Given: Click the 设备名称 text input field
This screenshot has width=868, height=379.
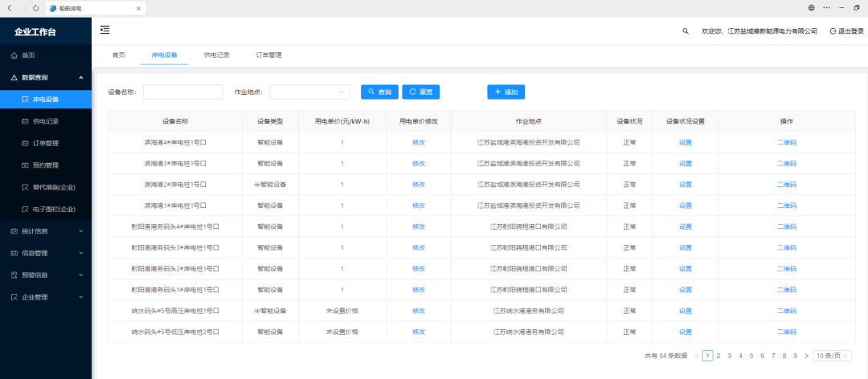Looking at the screenshot, I should point(182,92).
